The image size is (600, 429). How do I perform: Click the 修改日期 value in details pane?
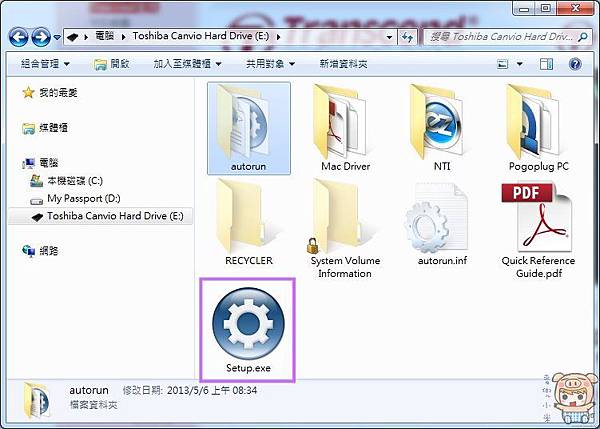click(x=212, y=390)
